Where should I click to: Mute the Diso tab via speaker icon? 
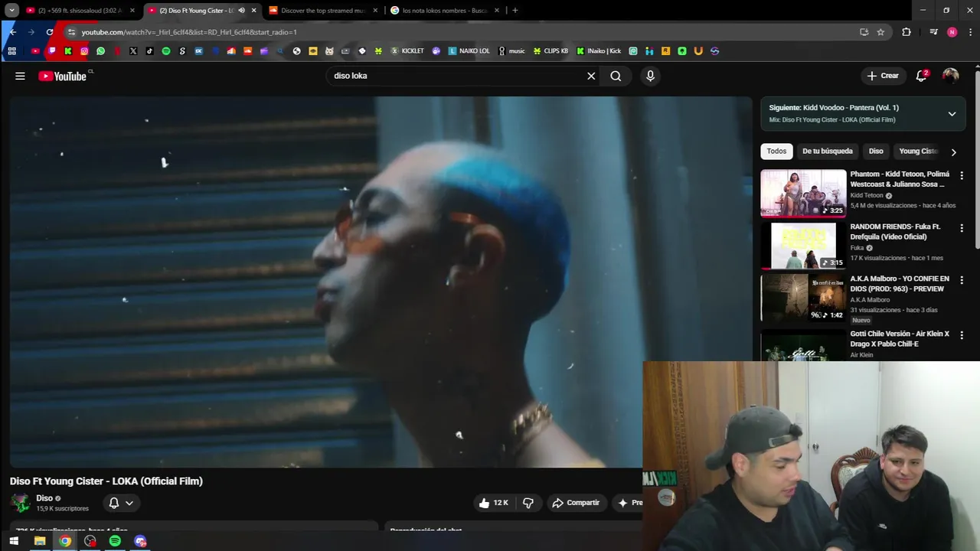(x=241, y=11)
